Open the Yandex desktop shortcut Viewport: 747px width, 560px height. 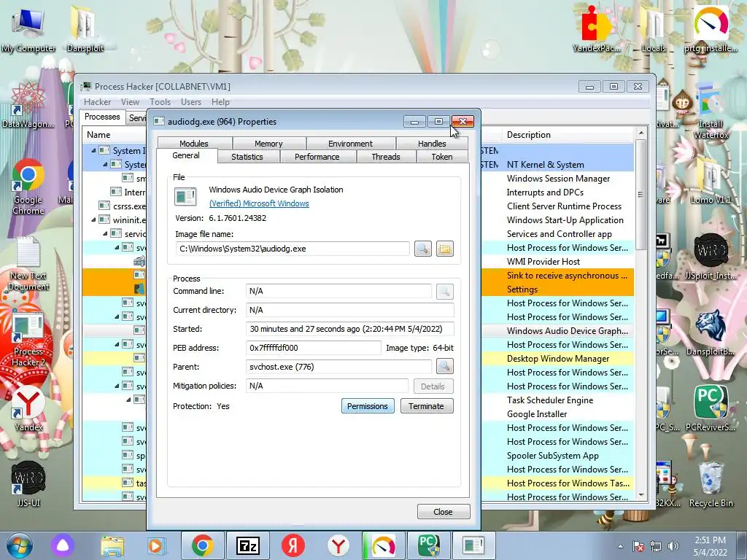(28, 409)
